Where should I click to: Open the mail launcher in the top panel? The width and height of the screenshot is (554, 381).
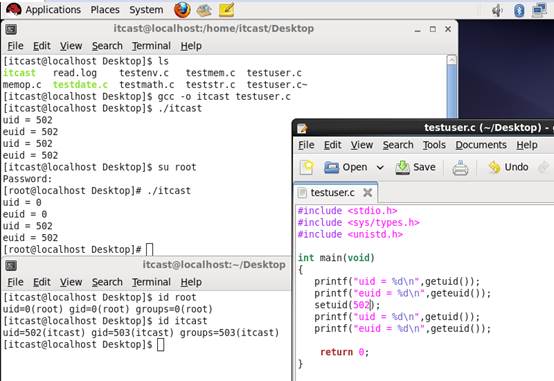204,10
